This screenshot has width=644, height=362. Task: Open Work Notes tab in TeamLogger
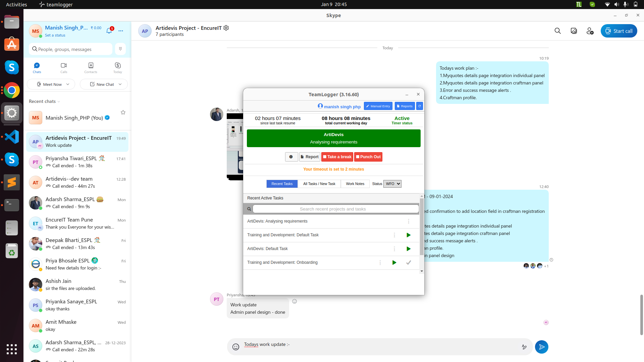355,184
